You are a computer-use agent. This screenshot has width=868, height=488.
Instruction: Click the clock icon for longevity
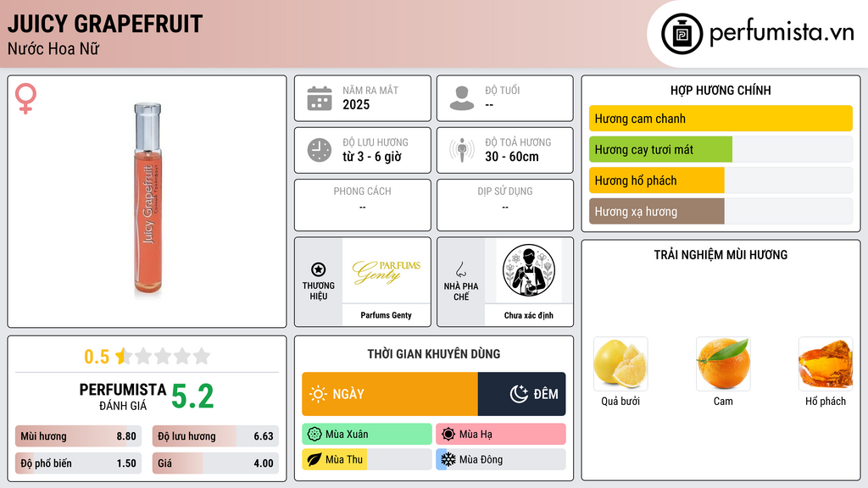320,150
